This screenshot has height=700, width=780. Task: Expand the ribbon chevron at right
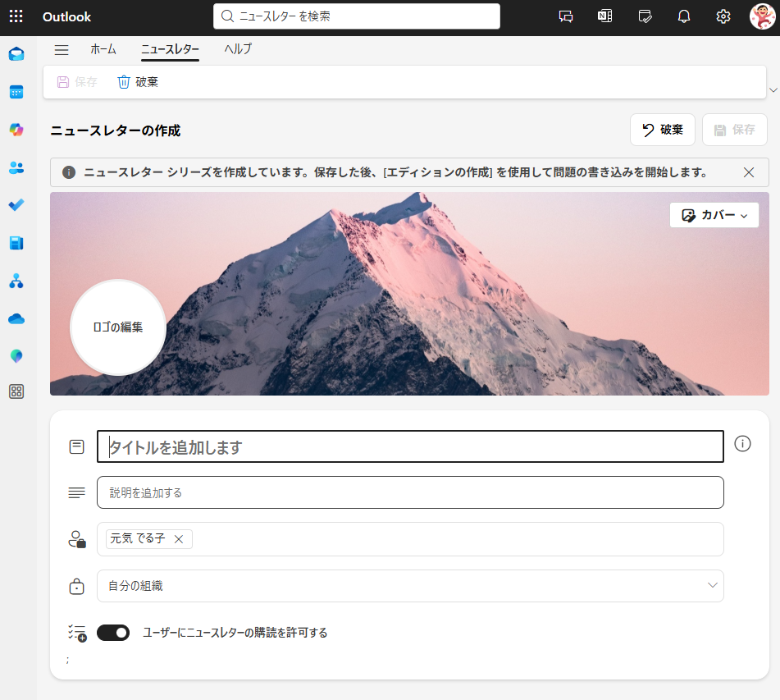tap(773, 89)
